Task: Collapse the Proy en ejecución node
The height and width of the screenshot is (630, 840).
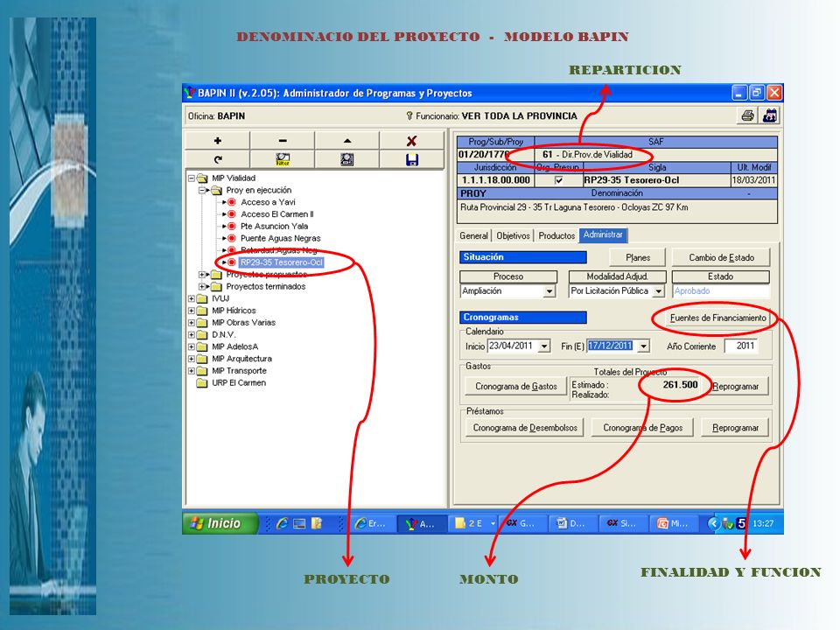Action: (202, 190)
